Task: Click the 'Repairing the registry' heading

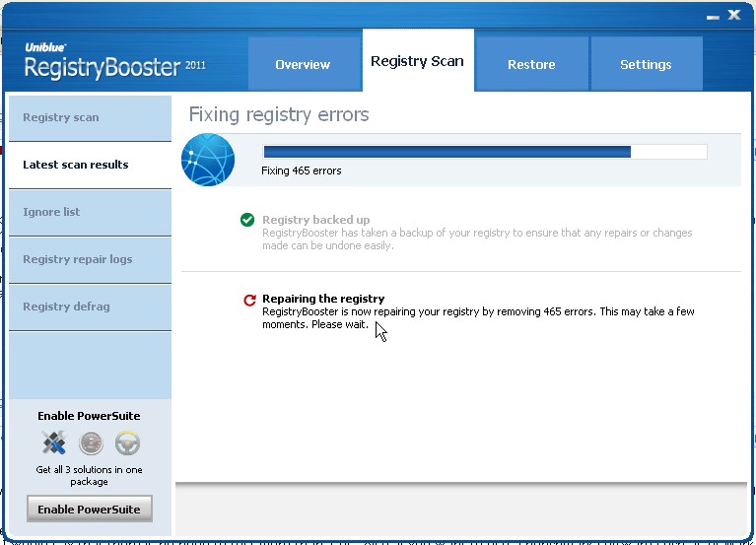Action: [323, 299]
